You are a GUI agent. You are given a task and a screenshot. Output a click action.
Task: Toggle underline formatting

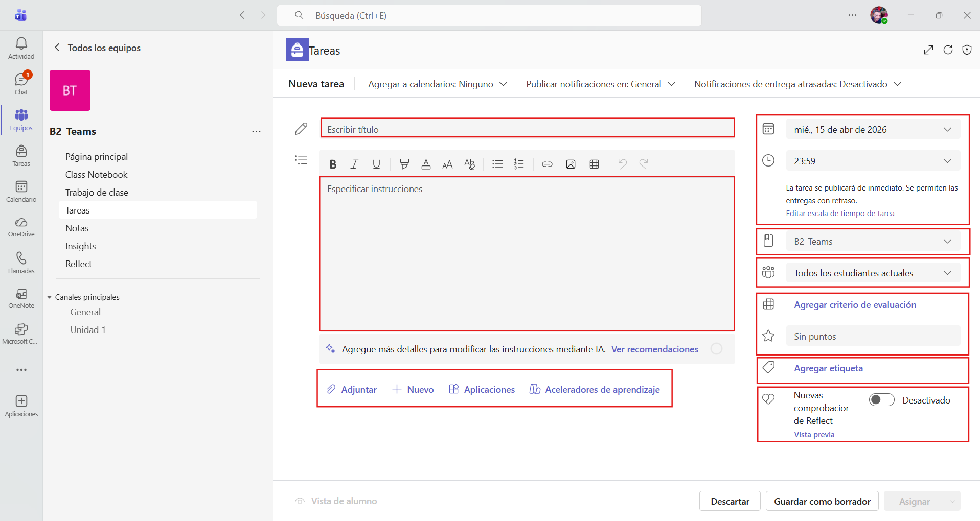[x=376, y=164]
